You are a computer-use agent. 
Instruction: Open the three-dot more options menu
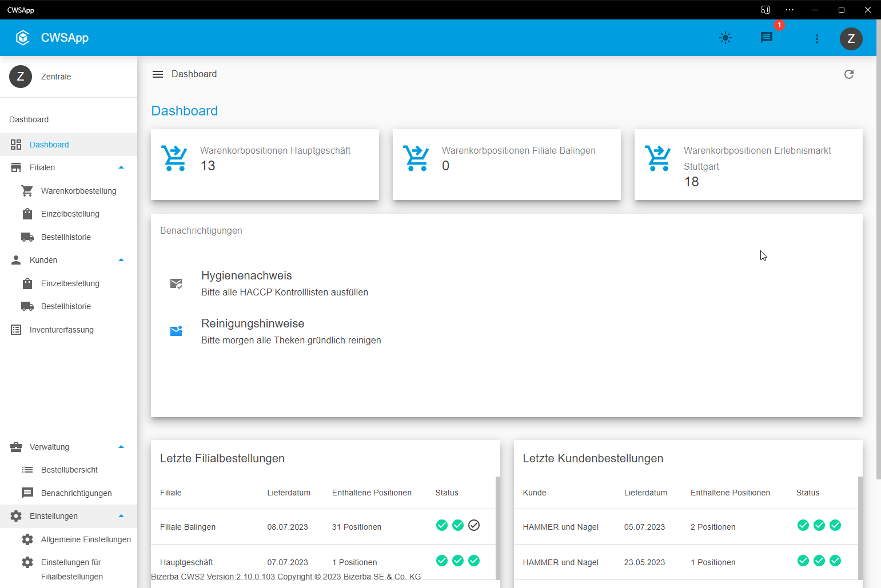816,38
